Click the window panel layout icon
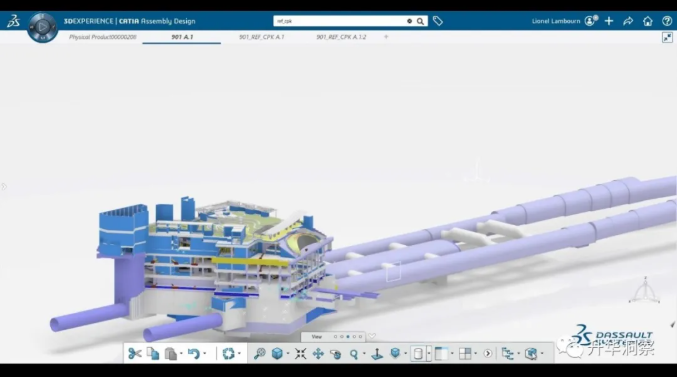The image size is (677, 377). point(441,354)
